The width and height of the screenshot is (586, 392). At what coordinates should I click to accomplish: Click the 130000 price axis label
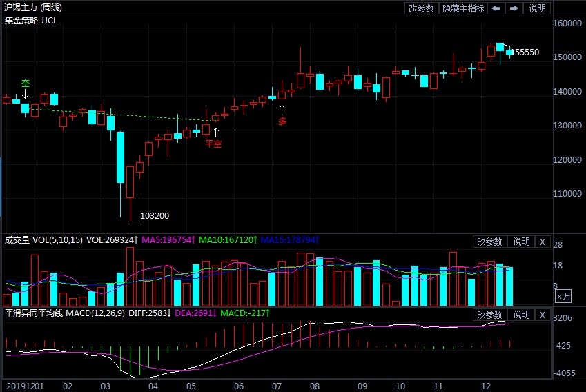click(x=567, y=126)
